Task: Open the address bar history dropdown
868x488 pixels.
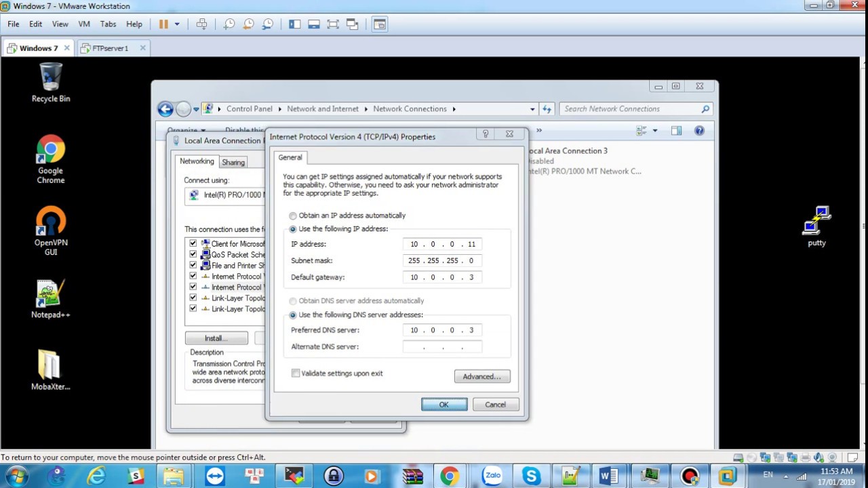Action: click(x=532, y=109)
